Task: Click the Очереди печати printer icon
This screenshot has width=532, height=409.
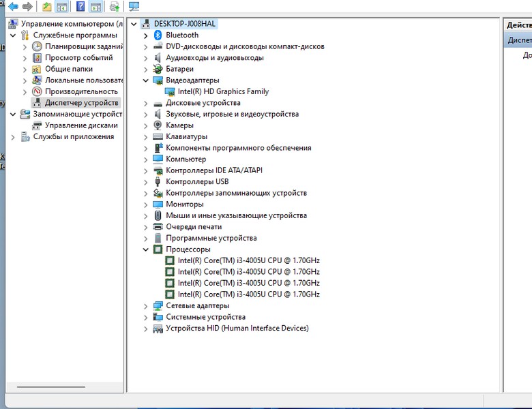Action: click(158, 227)
